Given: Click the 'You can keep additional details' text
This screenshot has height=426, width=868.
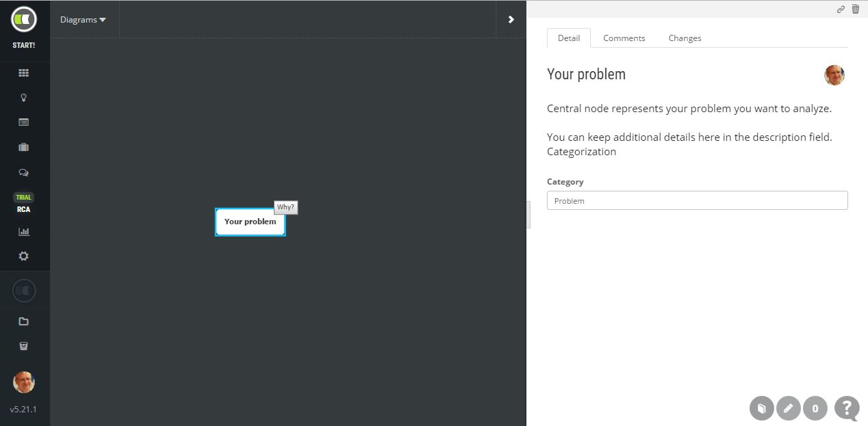Looking at the screenshot, I should [689, 137].
